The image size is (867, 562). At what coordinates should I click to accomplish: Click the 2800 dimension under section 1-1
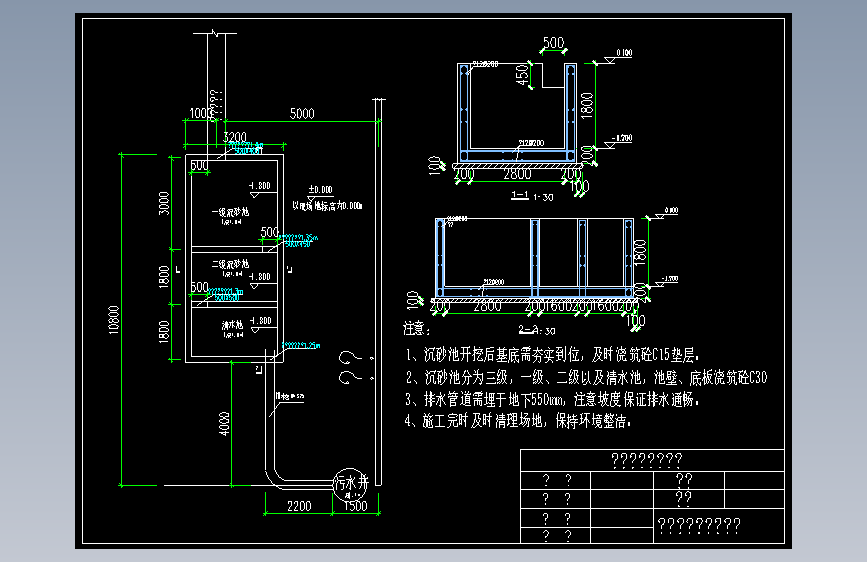(517, 174)
